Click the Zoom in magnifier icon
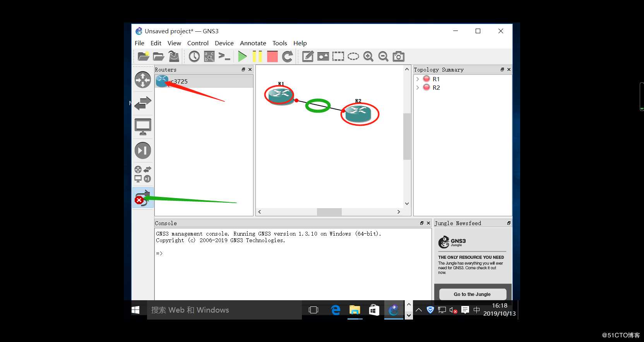 [368, 56]
